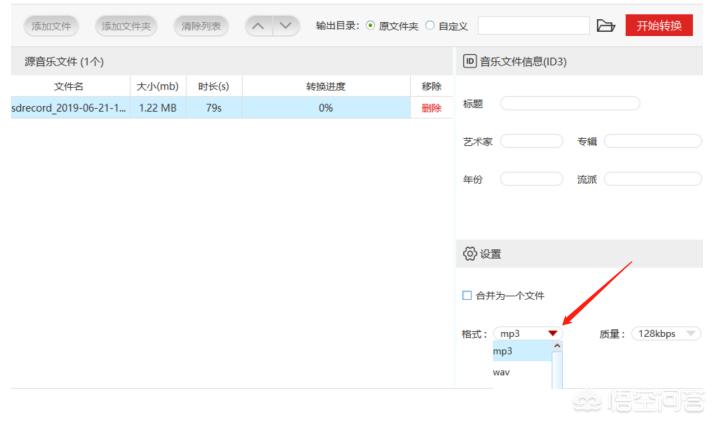Click the 转换进度 column header
Image resolution: width=718 pixels, height=425 pixels.
click(x=326, y=86)
